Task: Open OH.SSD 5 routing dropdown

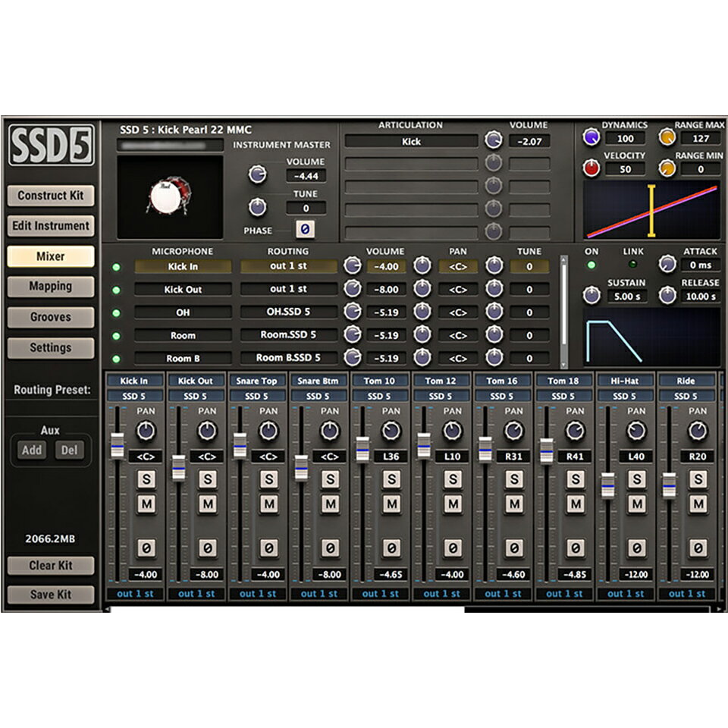Action: 288,312
